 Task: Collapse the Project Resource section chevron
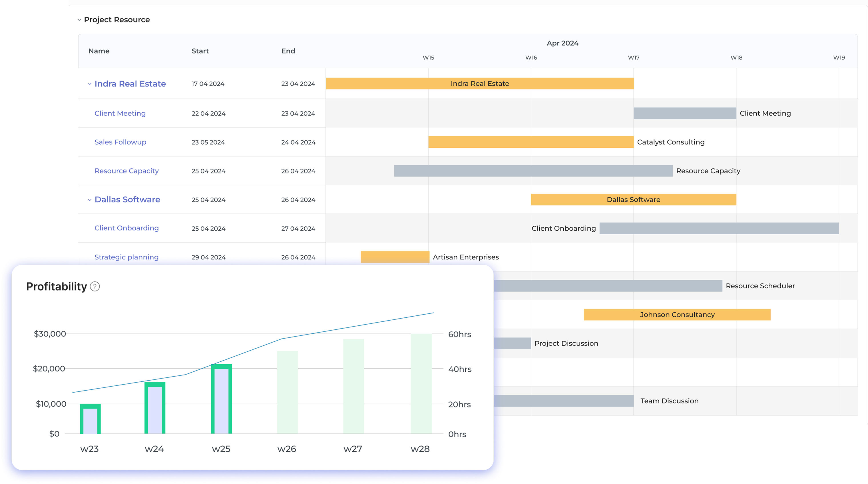click(79, 20)
